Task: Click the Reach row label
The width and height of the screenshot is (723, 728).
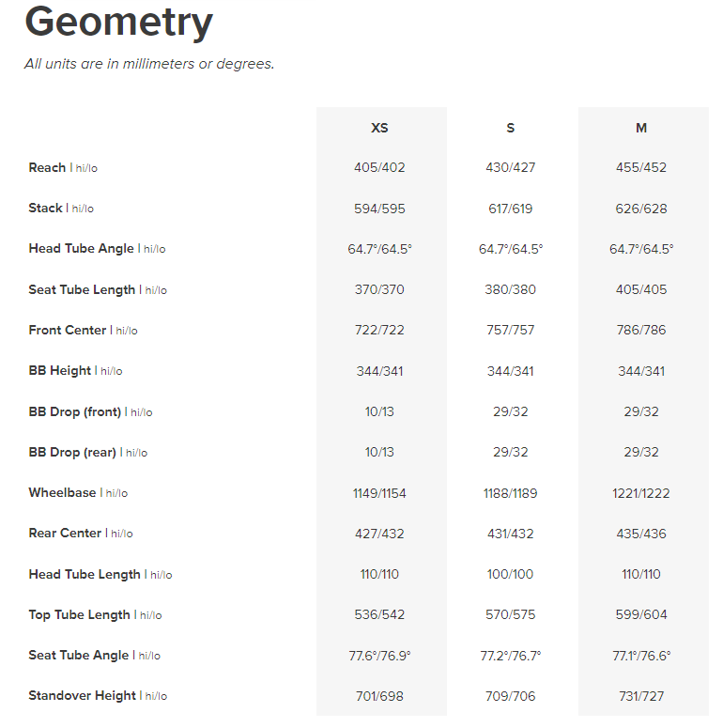Action: point(48,167)
